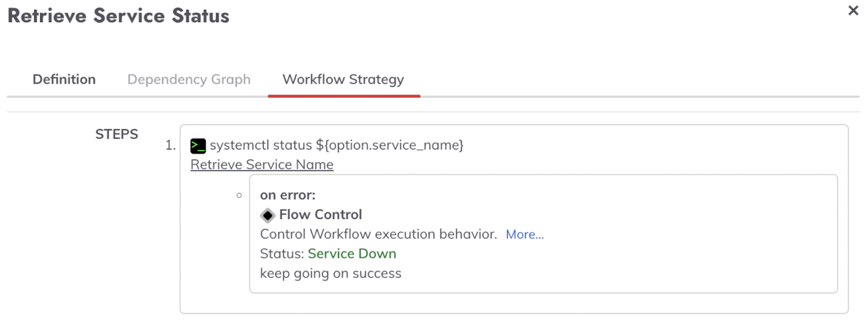Click the on error: label
868x321 pixels.
pos(288,195)
